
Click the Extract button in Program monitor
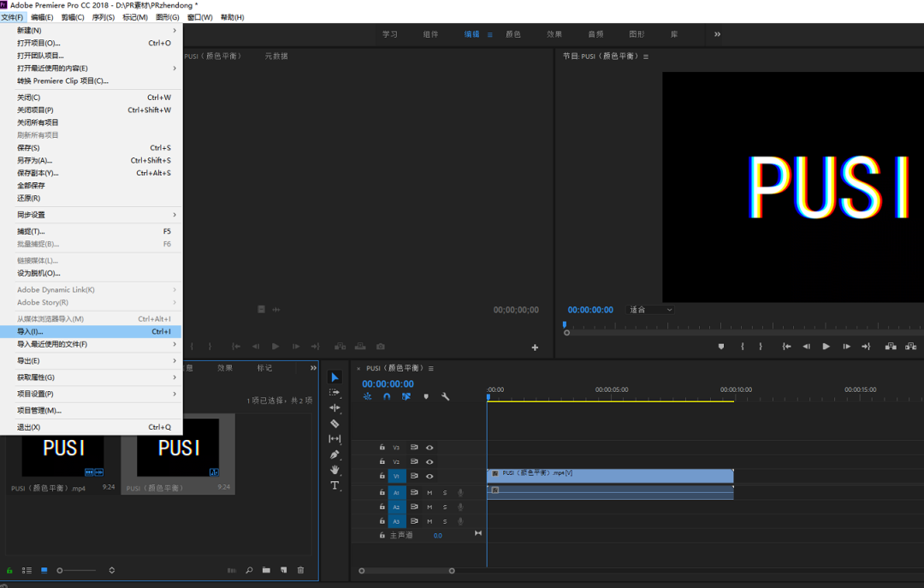[x=911, y=347]
